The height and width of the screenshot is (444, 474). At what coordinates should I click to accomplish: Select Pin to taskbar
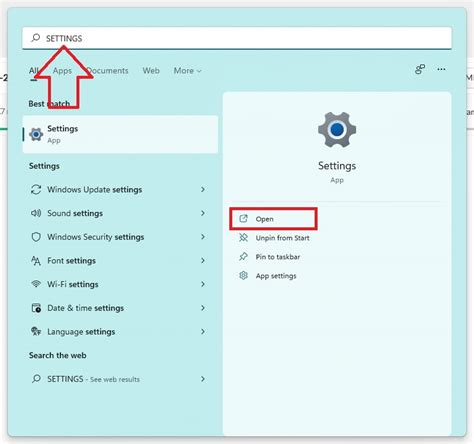(x=278, y=257)
